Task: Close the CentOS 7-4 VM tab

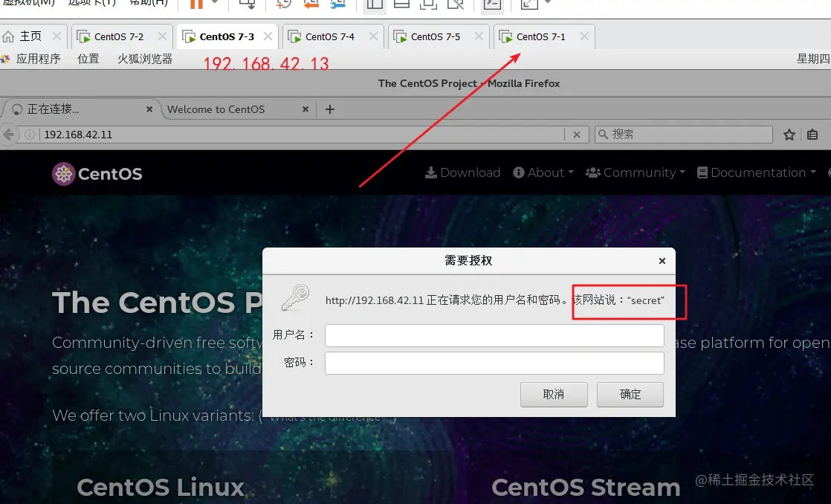Action: pos(374,36)
